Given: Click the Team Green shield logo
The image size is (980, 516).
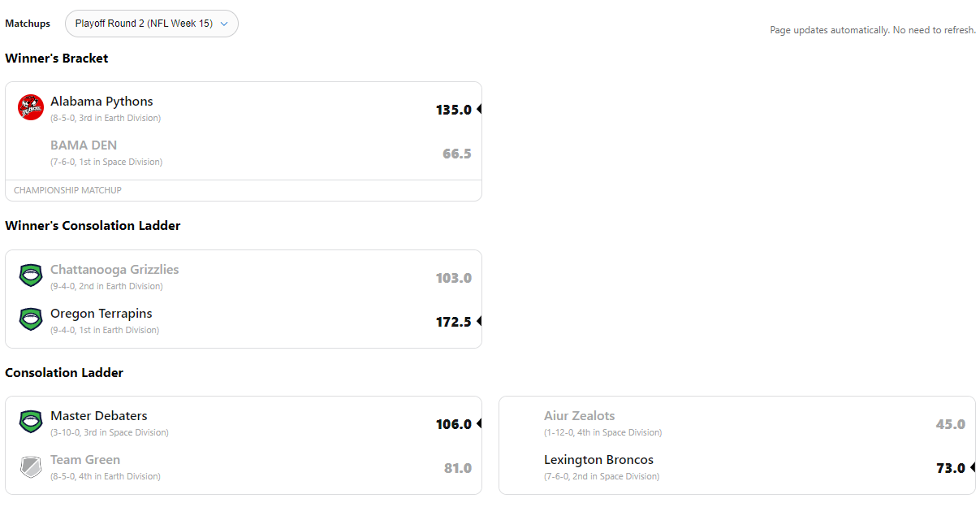Looking at the screenshot, I should (x=31, y=466).
